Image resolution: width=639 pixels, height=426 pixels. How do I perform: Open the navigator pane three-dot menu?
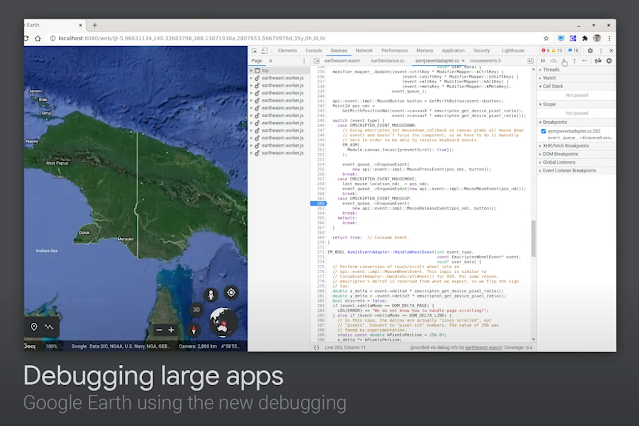click(x=304, y=61)
